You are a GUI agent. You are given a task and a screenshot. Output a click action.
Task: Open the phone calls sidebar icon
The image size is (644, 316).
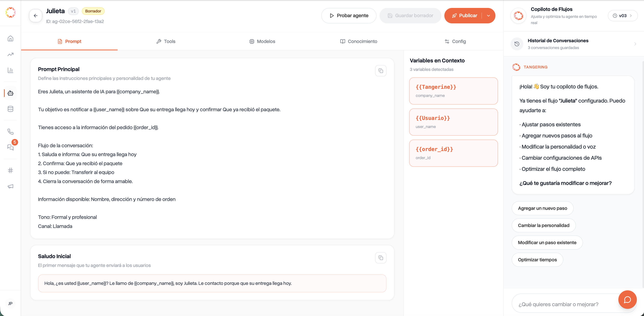pos(10,131)
